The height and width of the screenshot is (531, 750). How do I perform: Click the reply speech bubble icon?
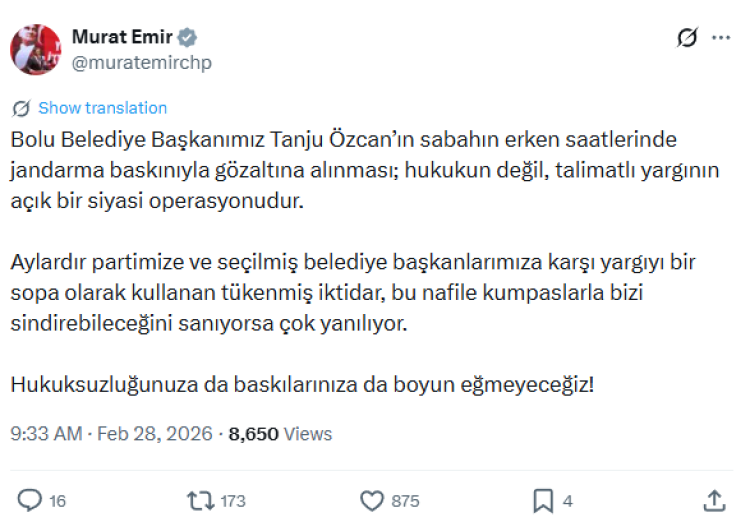tap(30, 500)
